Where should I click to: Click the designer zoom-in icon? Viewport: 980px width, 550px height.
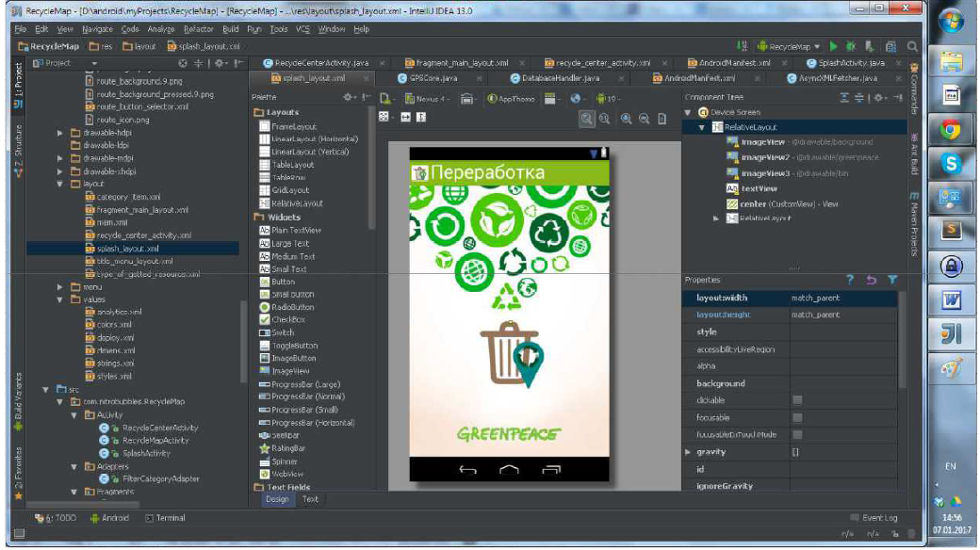pos(626,119)
